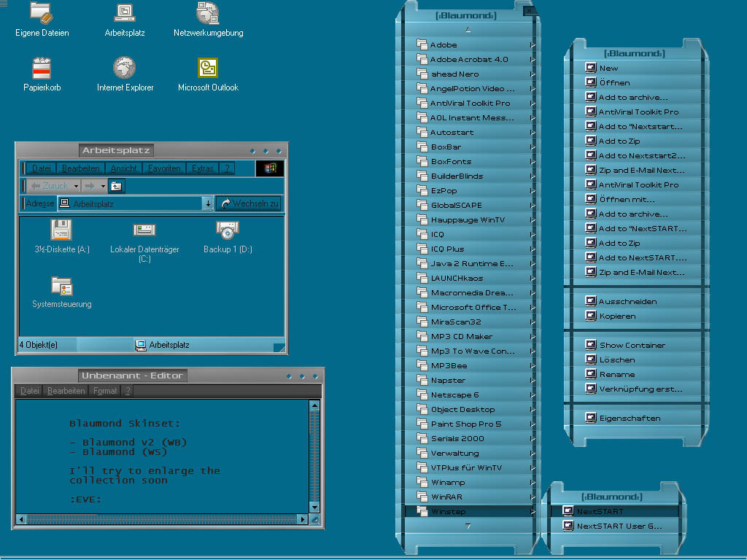Expand the AntiViral Toolkit Pro folder submenu
The image size is (747, 560).
pyautogui.click(x=533, y=103)
